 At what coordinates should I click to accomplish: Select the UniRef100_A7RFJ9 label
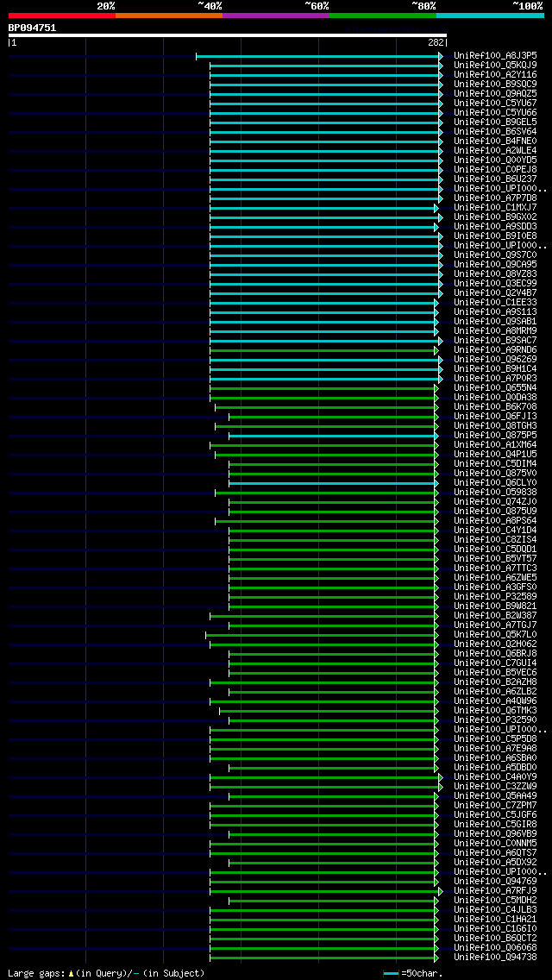(x=496, y=891)
